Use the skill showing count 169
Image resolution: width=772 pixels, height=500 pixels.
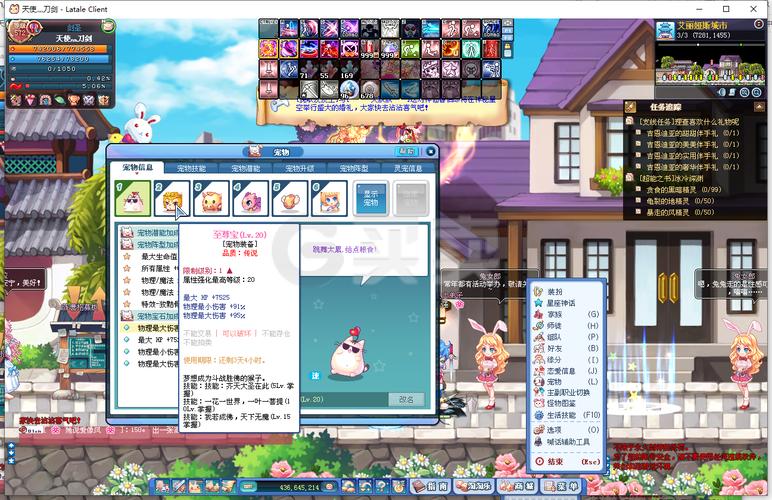tap(349, 69)
